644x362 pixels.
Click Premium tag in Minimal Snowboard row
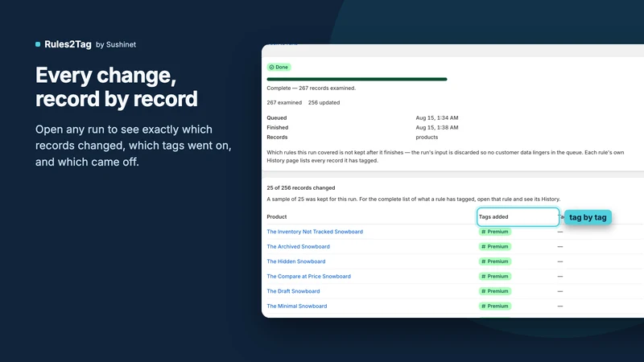(x=495, y=306)
